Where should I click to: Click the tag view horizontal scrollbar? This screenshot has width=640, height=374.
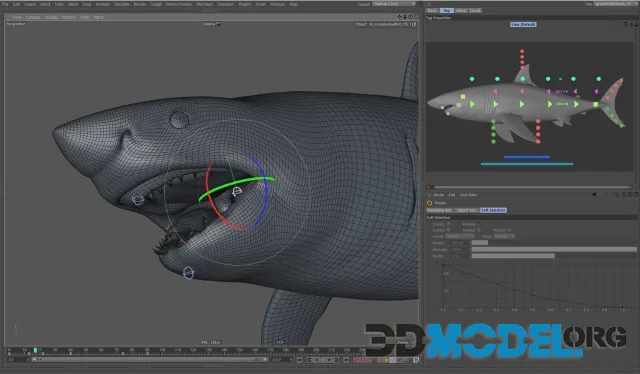[x=529, y=187]
